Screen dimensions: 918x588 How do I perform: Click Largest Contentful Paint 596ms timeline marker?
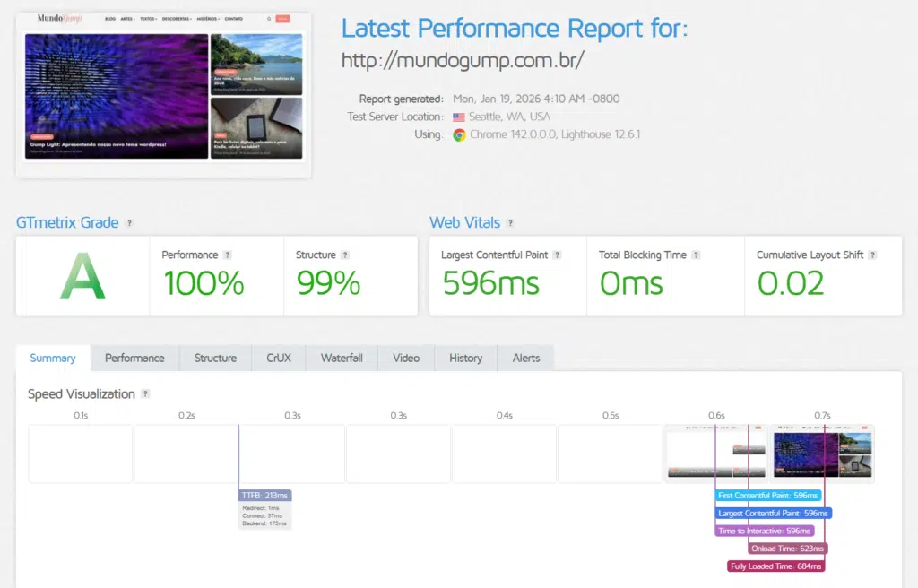point(773,513)
